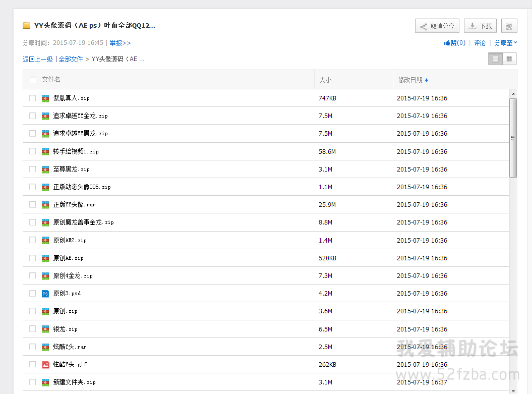Open the file 追求卓越YY黑龙.zip

pyautogui.click(x=80, y=134)
